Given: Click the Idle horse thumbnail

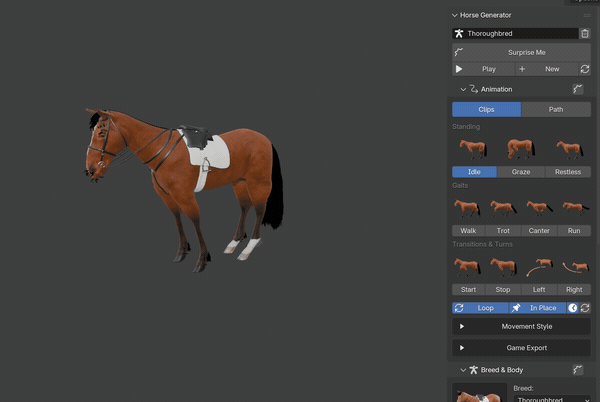Looking at the screenshot, I should (474, 149).
